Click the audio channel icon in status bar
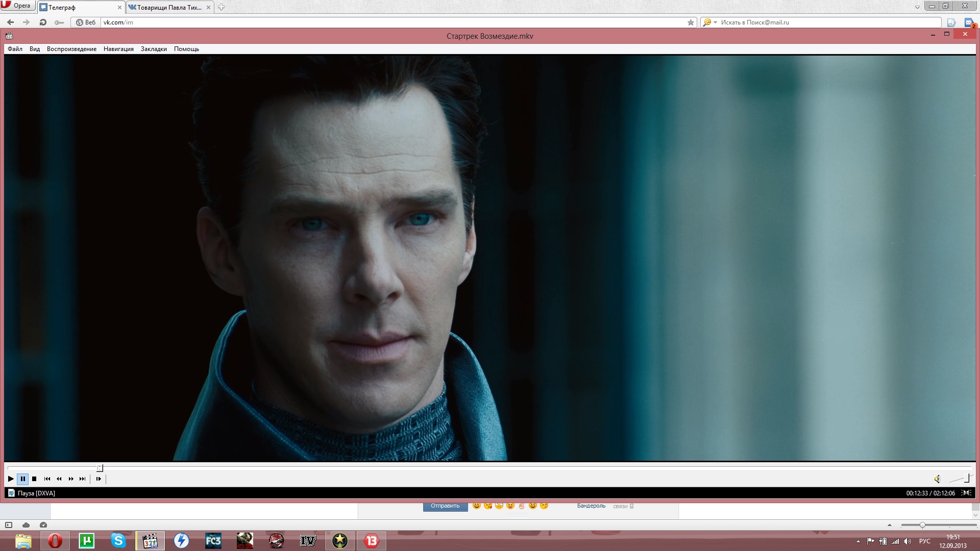This screenshot has width=980, height=551. (x=966, y=493)
